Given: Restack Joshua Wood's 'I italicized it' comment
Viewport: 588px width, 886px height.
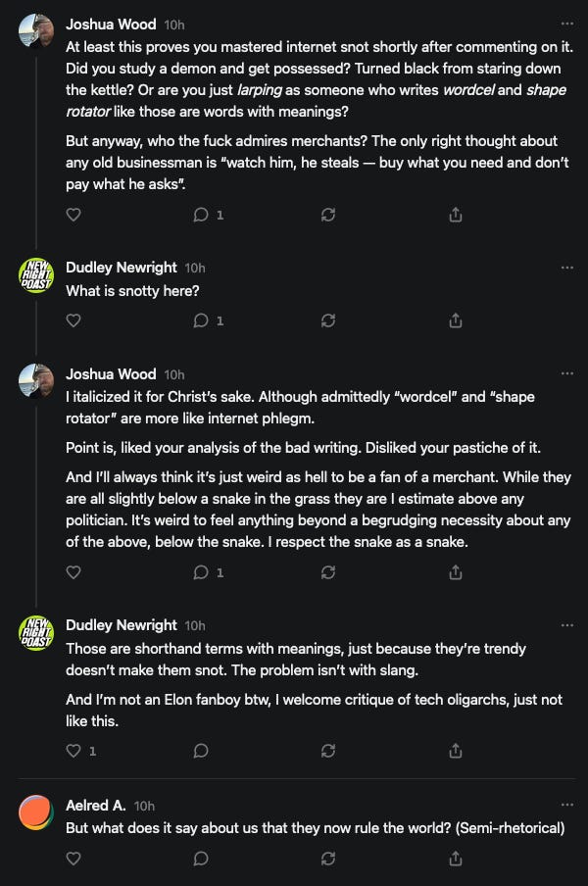Looking at the screenshot, I should pyautogui.click(x=328, y=571).
